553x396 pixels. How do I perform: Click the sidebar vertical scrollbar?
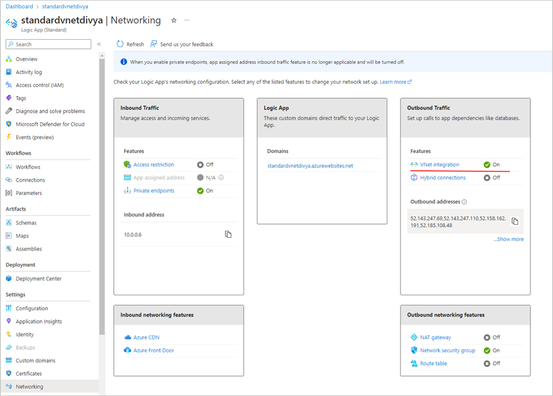click(x=102, y=196)
